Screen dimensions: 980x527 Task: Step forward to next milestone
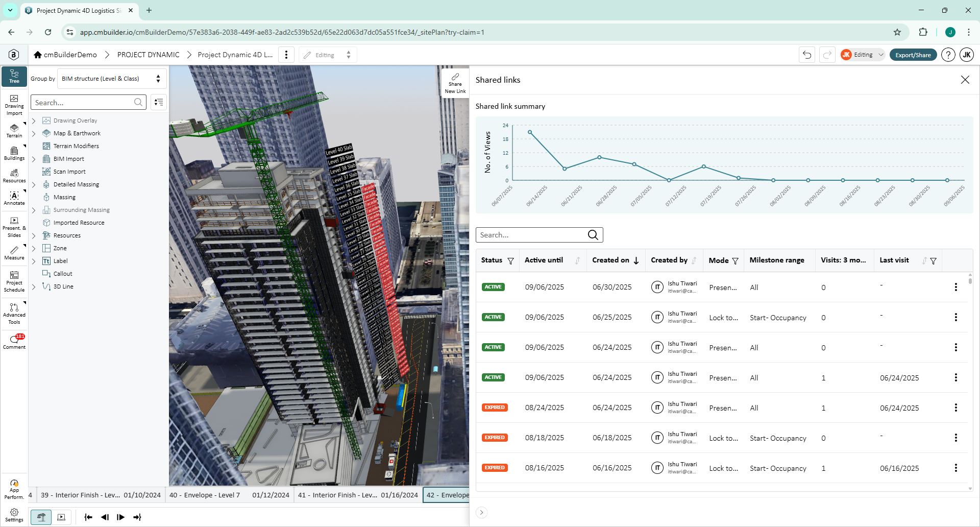pos(121,517)
